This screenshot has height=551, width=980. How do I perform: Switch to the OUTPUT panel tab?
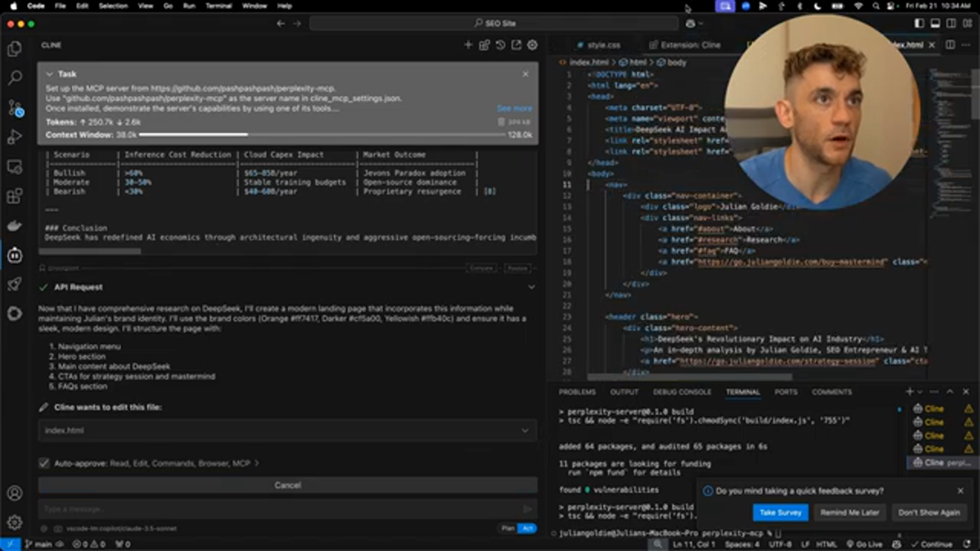624,392
